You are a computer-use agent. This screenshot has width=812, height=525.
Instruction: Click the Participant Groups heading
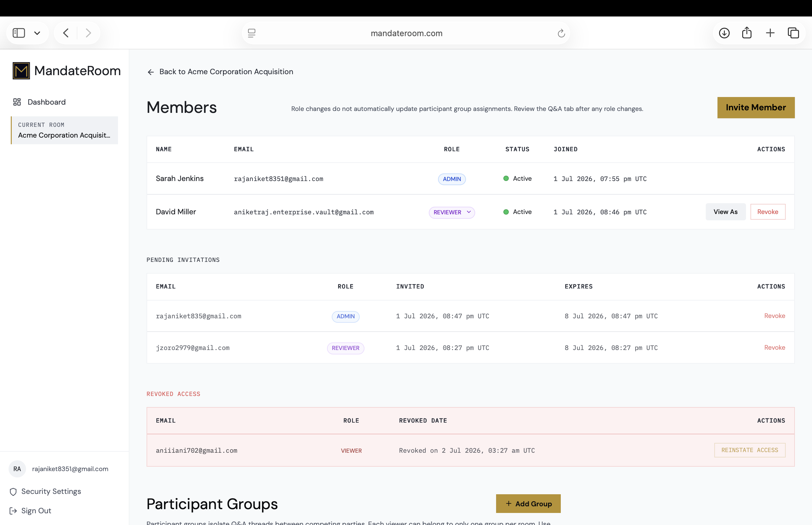pyautogui.click(x=212, y=504)
